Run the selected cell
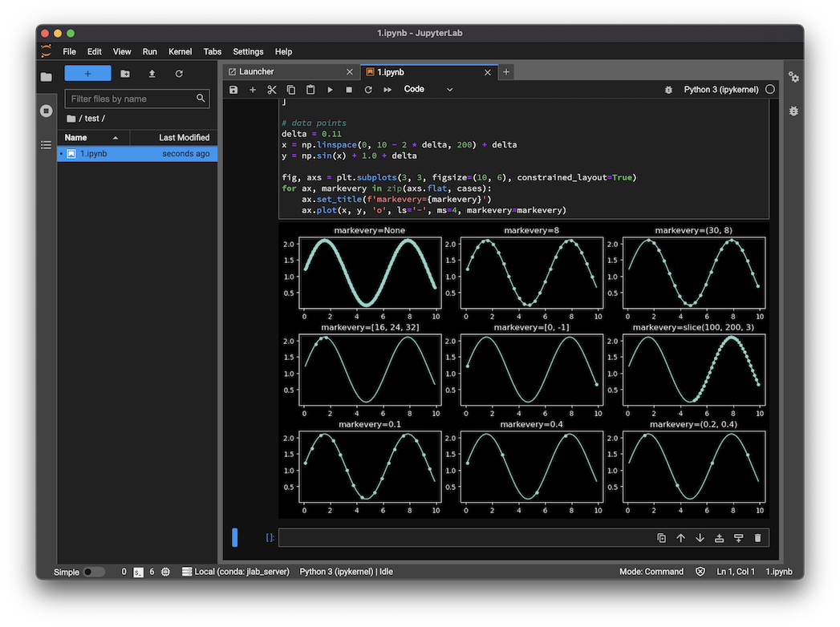The width and height of the screenshot is (840, 627). pyautogui.click(x=330, y=90)
